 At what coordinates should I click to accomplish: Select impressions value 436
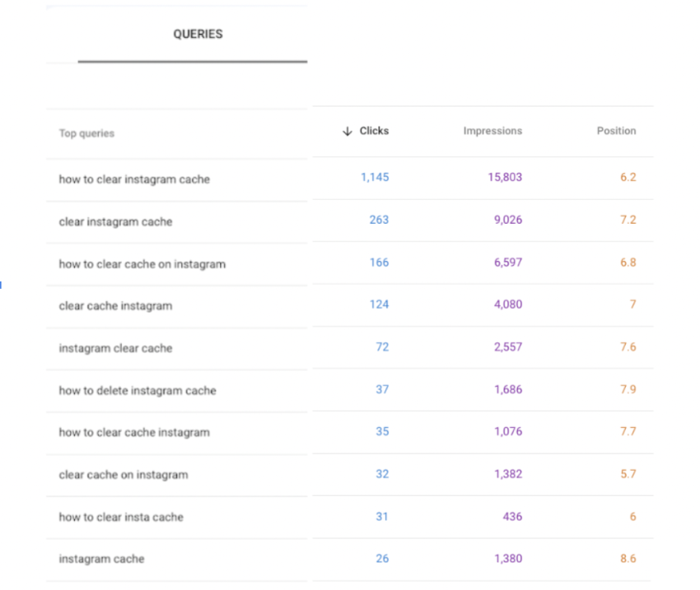[x=512, y=517]
